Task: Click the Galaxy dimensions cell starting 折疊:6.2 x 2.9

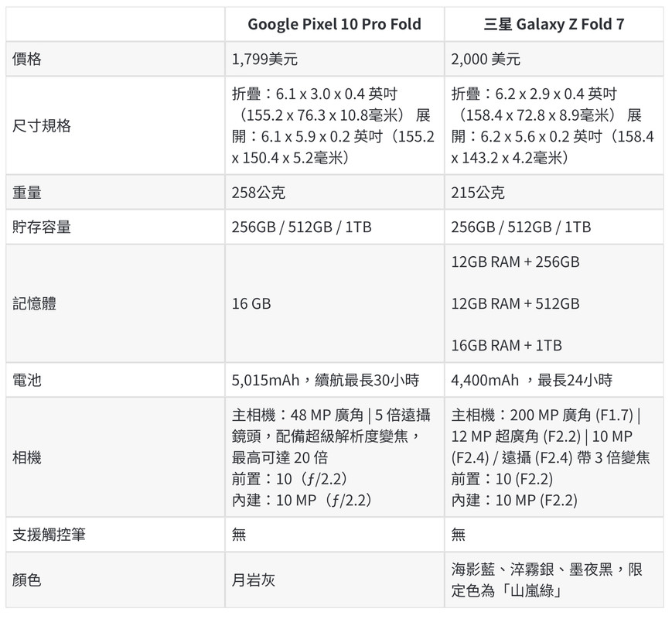Action: tap(552, 125)
